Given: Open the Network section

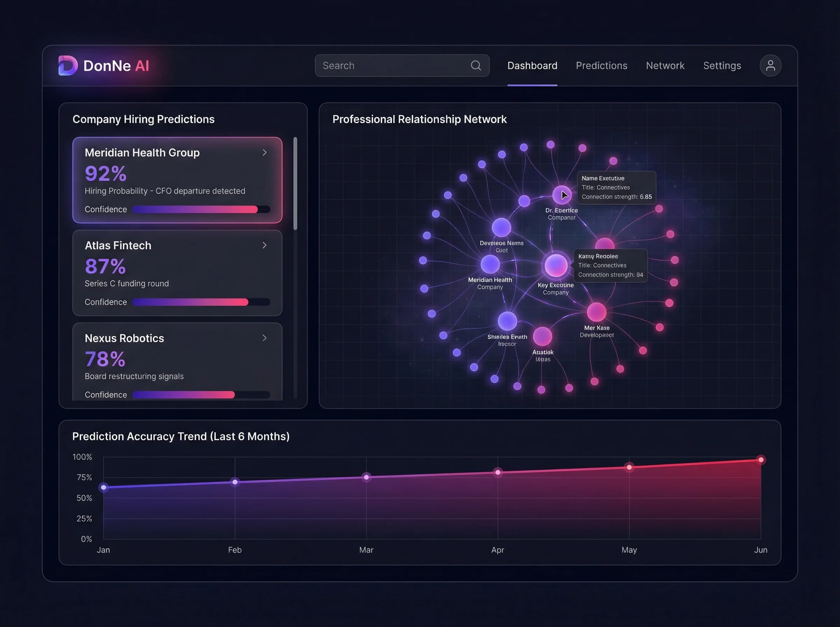Looking at the screenshot, I should 665,65.
